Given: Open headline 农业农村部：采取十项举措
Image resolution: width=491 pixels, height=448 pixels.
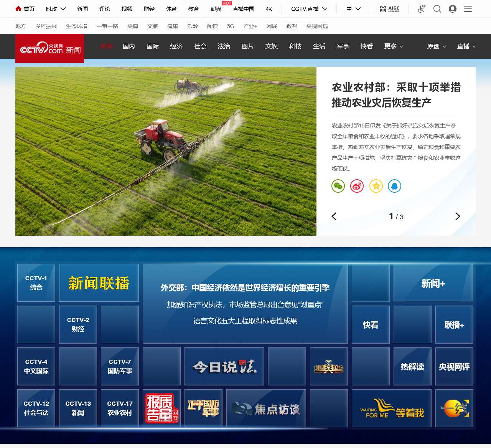Looking at the screenshot, I should (x=396, y=95).
